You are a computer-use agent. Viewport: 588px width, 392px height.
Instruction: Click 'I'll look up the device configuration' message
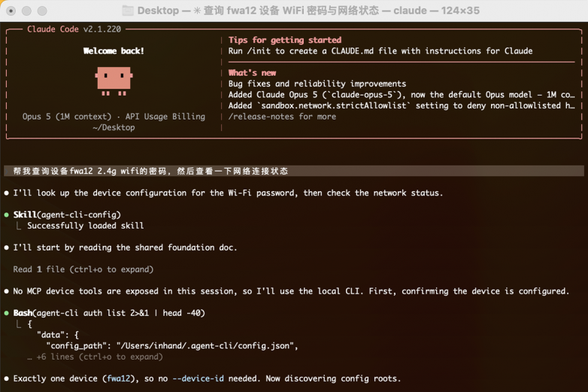point(228,193)
